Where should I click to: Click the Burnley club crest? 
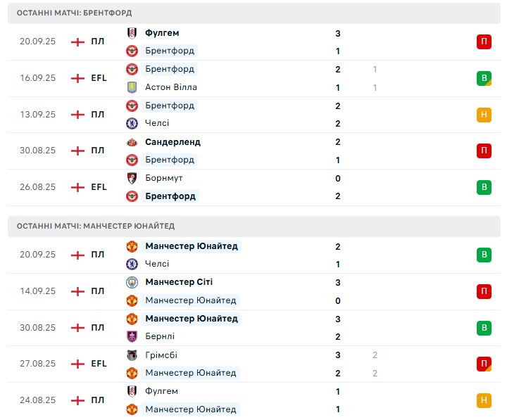pyautogui.click(x=132, y=336)
